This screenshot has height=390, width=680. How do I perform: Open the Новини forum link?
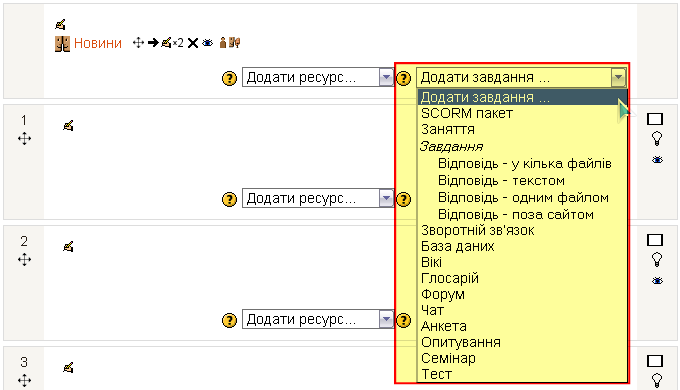pyautogui.click(x=98, y=43)
